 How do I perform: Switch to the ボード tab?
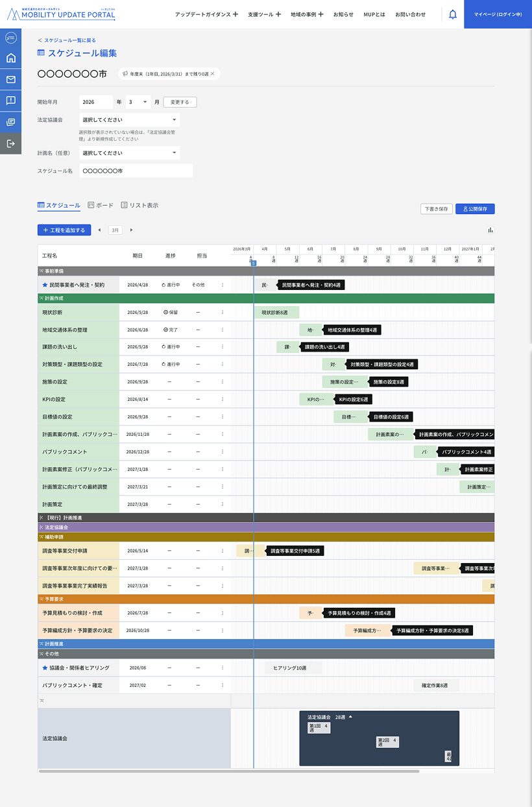point(101,206)
